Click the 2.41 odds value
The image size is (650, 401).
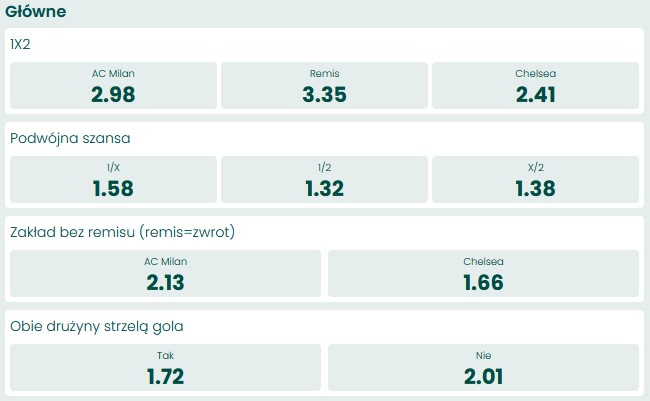536,95
